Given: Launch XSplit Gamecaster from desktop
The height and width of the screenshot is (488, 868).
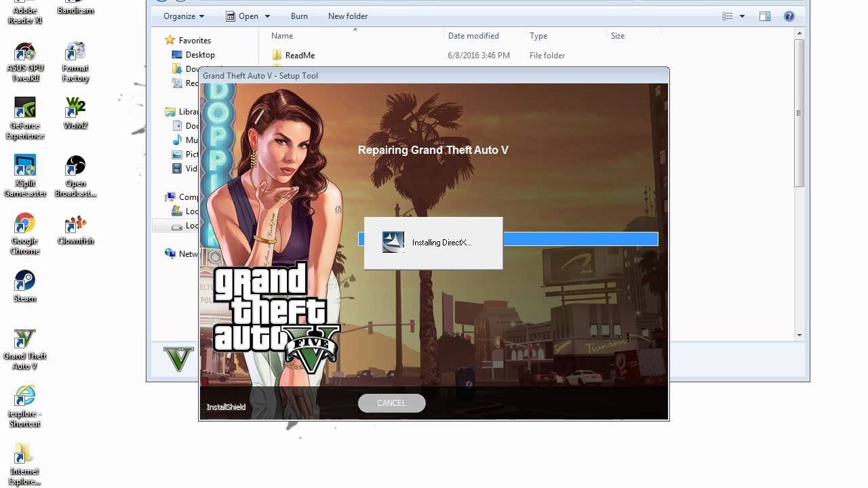Looking at the screenshot, I should (x=25, y=177).
